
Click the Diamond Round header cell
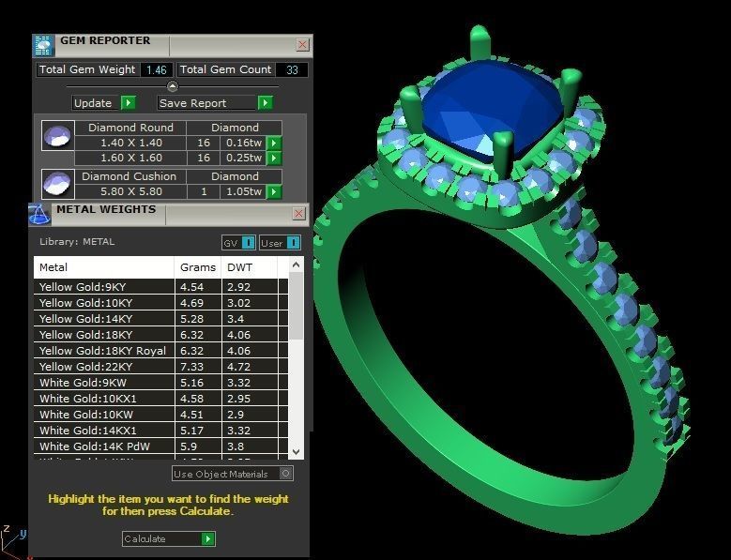tap(130, 128)
